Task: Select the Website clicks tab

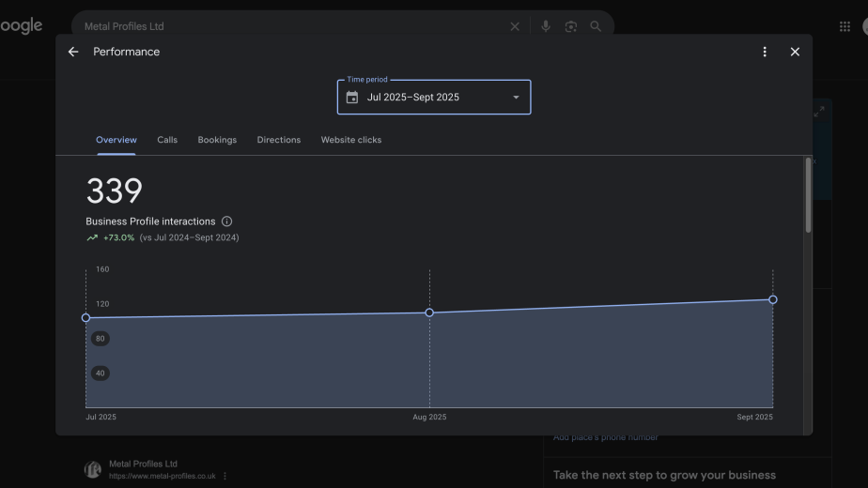Action: point(351,140)
